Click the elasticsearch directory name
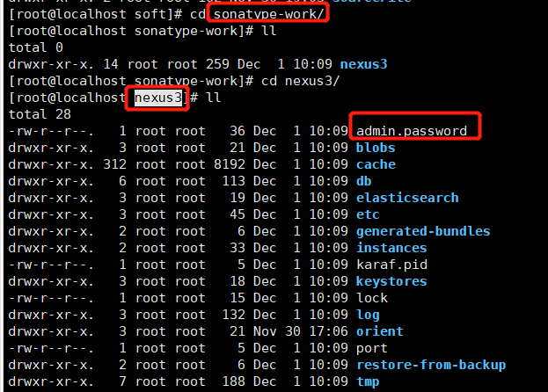Image resolution: width=548 pixels, height=392 pixels. point(407,198)
